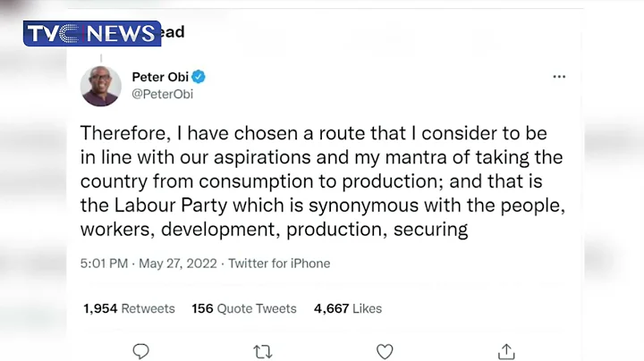Open Peter Obi's profile picture
Image resolution: width=644 pixels, height=361 pixels.
pos(100,86)
